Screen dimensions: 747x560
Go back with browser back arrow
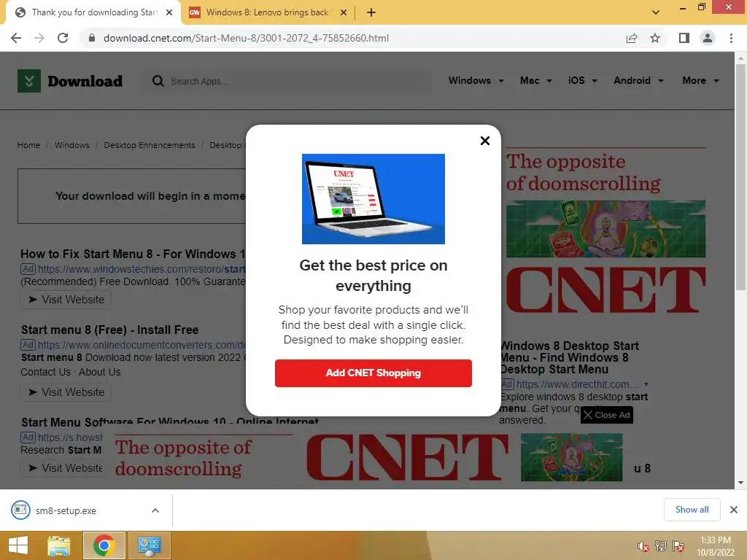tap(16, 38)
